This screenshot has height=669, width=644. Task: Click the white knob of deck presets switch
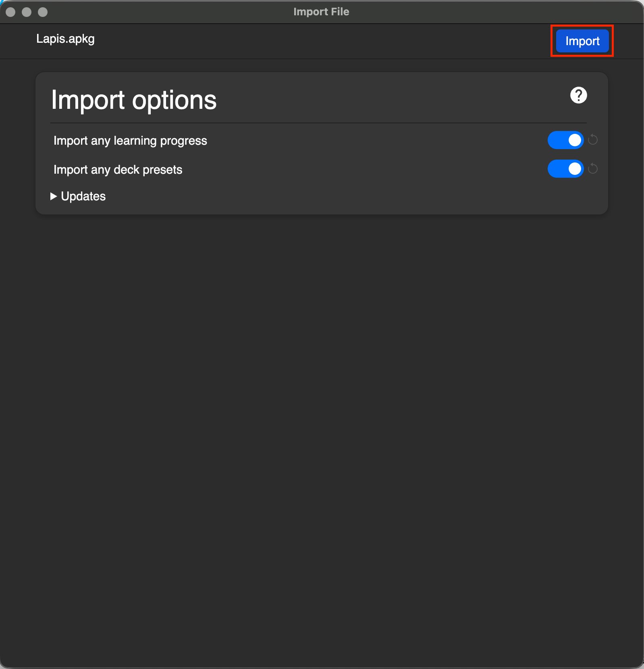pyautogui.click(x=575, y=168)
